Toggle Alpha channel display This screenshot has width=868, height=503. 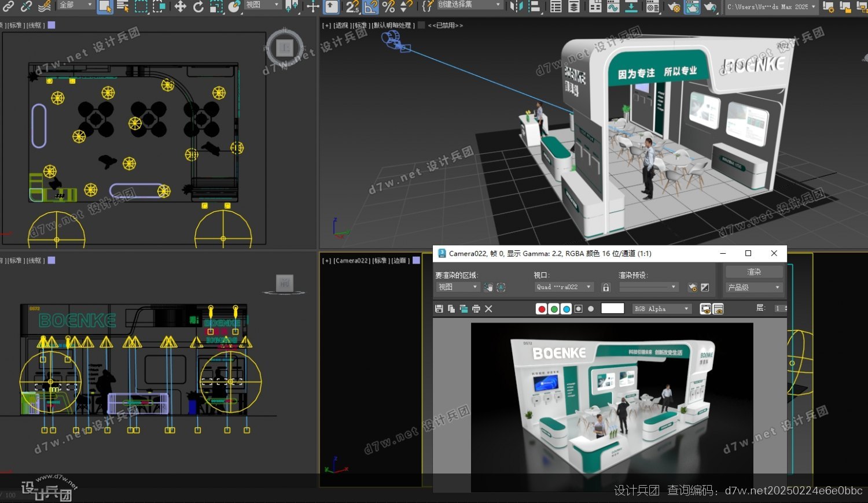coord(578,309)
